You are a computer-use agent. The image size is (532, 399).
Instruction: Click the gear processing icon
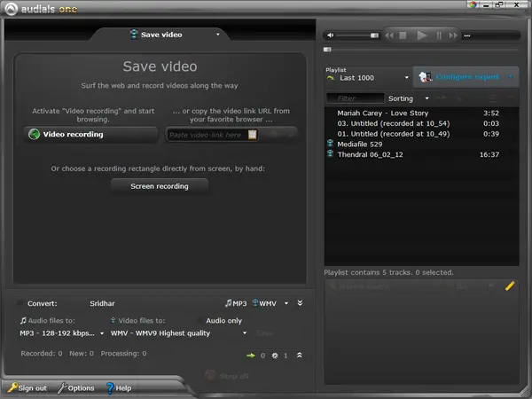tap(275, 356)
